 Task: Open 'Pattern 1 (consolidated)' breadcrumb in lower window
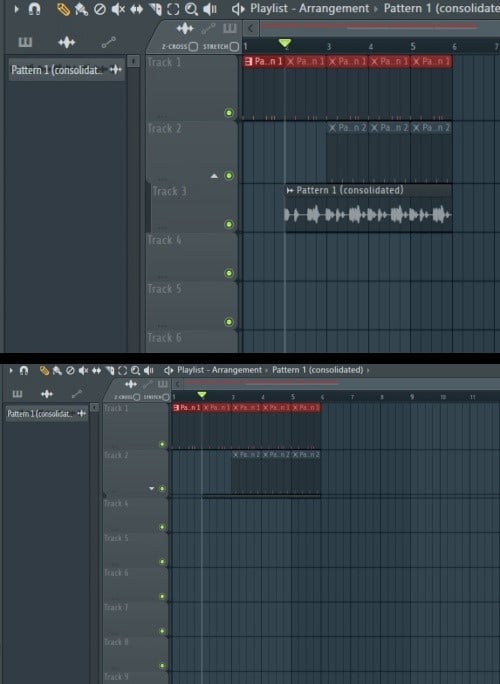click(x=318, y=370)
